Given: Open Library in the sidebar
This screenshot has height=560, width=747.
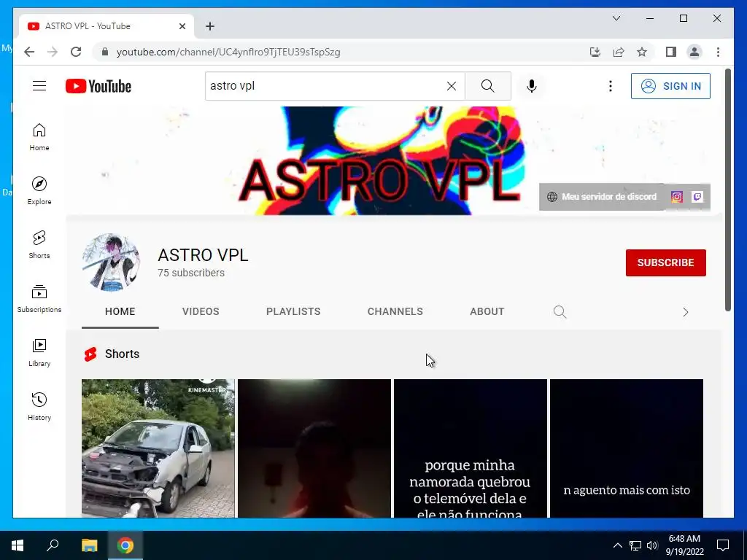Looking at the screenshot, I should 39,353.
